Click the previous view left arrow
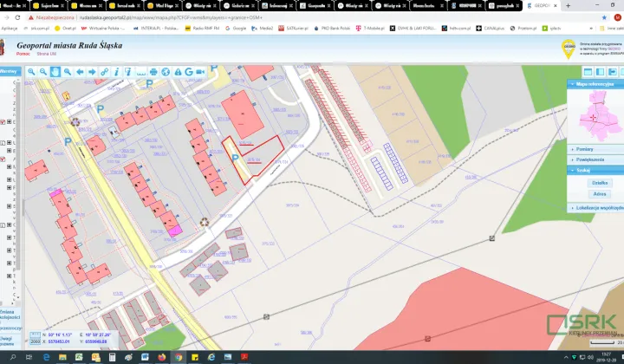The image size is (624, 364). 80,71
